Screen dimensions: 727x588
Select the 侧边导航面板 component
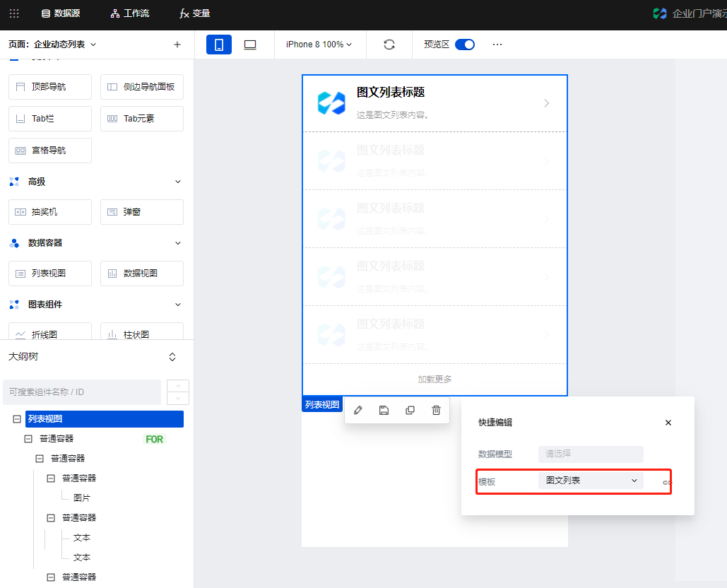[142, 87]
